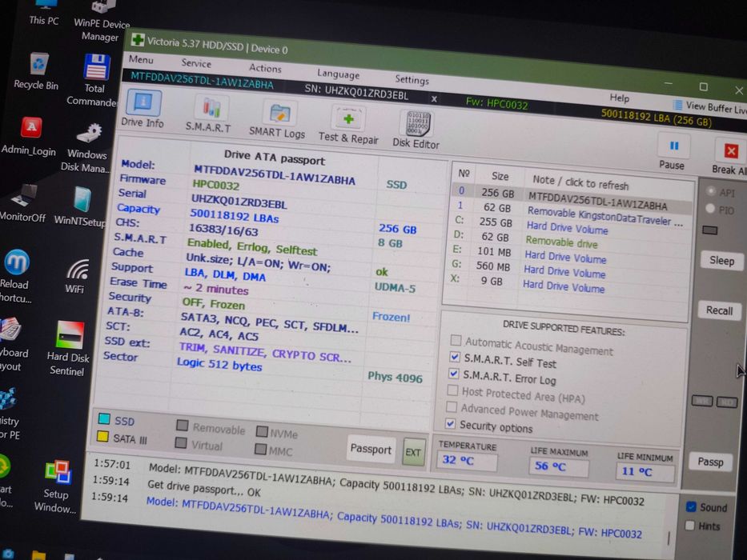This screenshot has height=560, width=747.
Task: Toggle the Sound checkbox
Action: [691, 506]
